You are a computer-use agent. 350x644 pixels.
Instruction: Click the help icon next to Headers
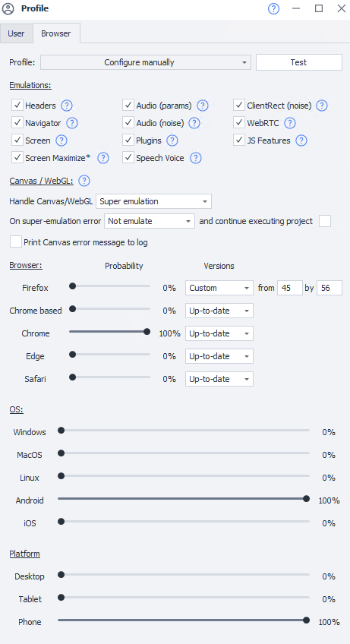[67, 106]
